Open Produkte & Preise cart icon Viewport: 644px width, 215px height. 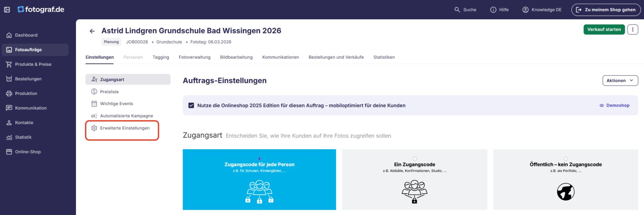pos(9,64)
